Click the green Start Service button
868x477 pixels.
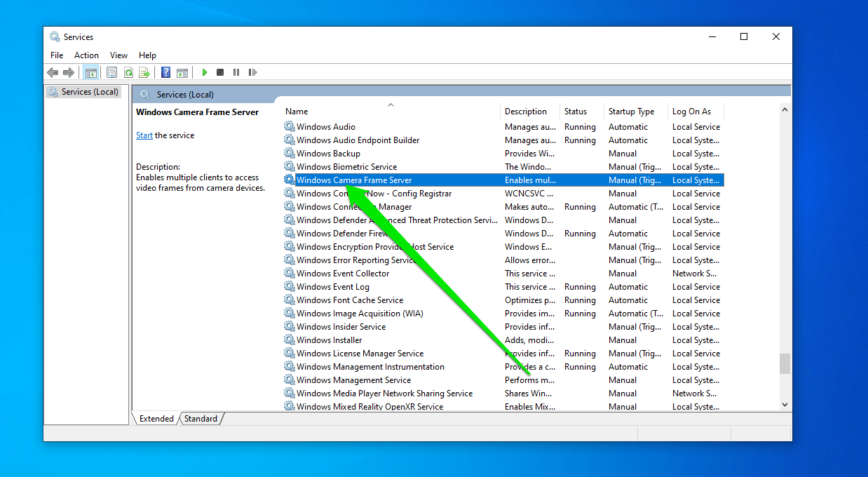(x=205, y=72)
